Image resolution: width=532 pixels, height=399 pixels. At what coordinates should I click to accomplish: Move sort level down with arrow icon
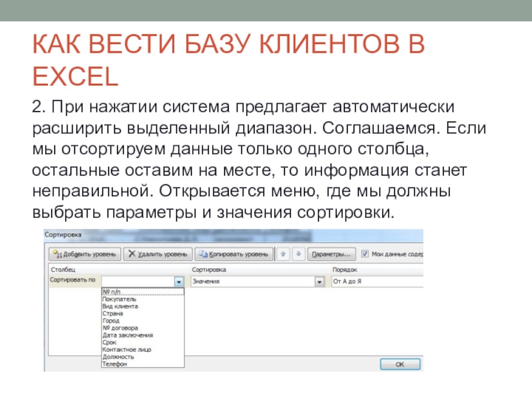299,254
